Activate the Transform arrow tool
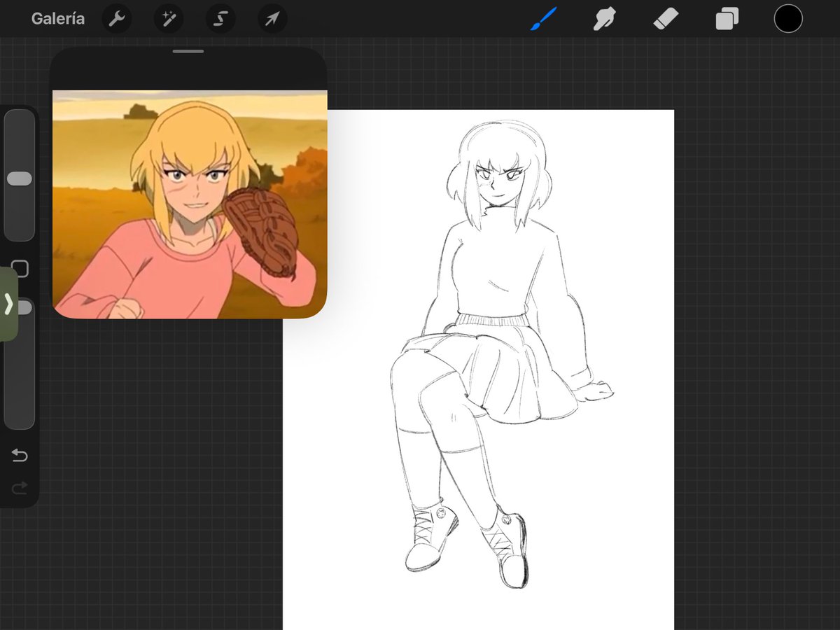Image resolution: width=840 pixels, height=630 pixels. point(272,19)
